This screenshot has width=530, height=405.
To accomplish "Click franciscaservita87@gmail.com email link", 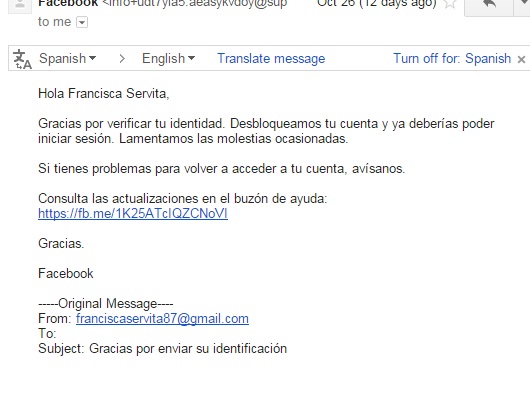I will pos(162,319).
